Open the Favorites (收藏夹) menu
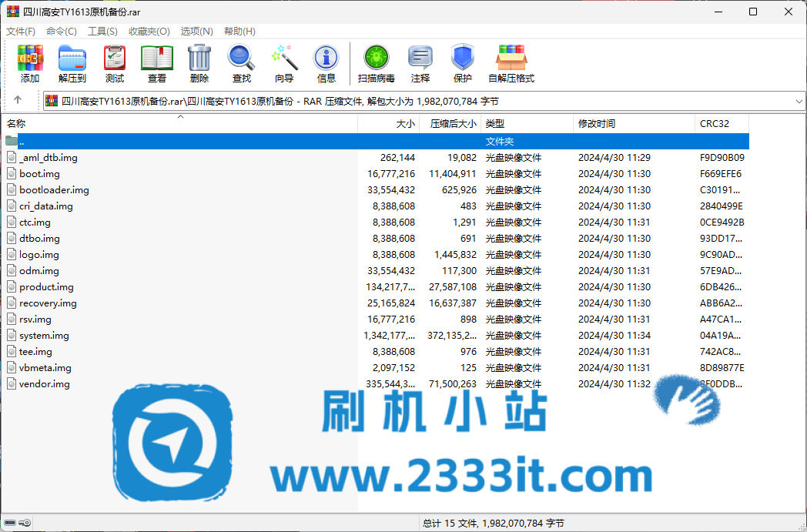 pyautogui.click(x=149, y=32)
